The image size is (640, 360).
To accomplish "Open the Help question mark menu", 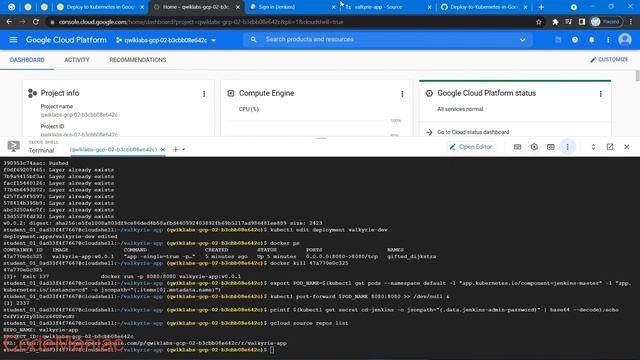I will pyautogui.click(x=575, y=40).
